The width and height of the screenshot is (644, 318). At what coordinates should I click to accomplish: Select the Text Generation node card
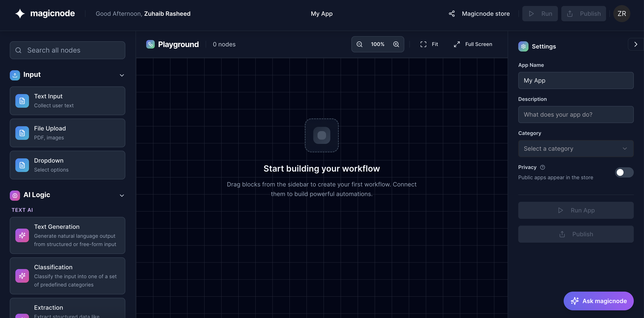[x=68, y=235]
